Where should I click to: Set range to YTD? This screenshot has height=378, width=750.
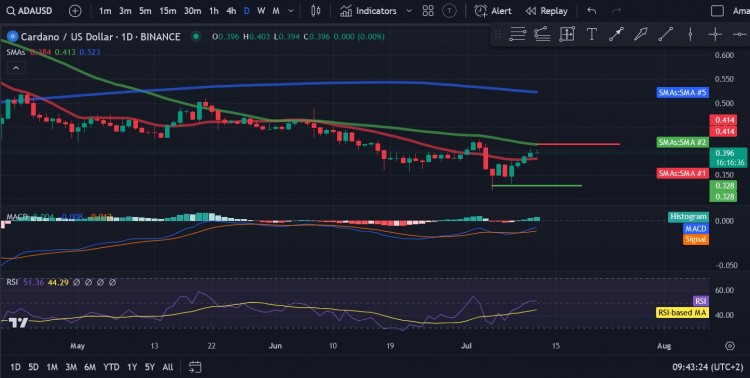coord(111,367)
